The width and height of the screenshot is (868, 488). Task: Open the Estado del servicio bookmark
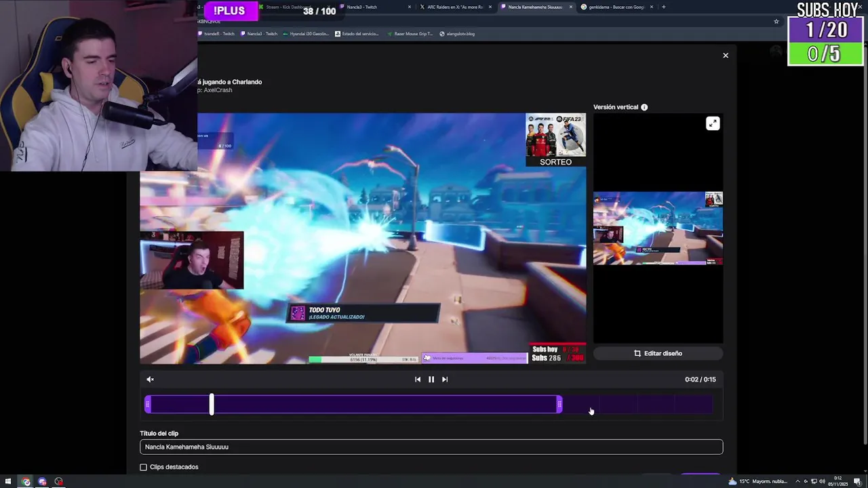coord(357,34)
